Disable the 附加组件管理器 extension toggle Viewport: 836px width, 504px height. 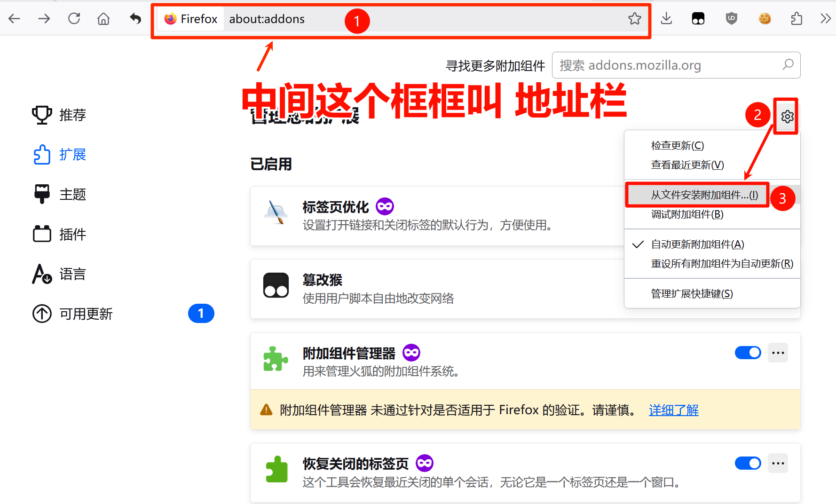(748, 352)
